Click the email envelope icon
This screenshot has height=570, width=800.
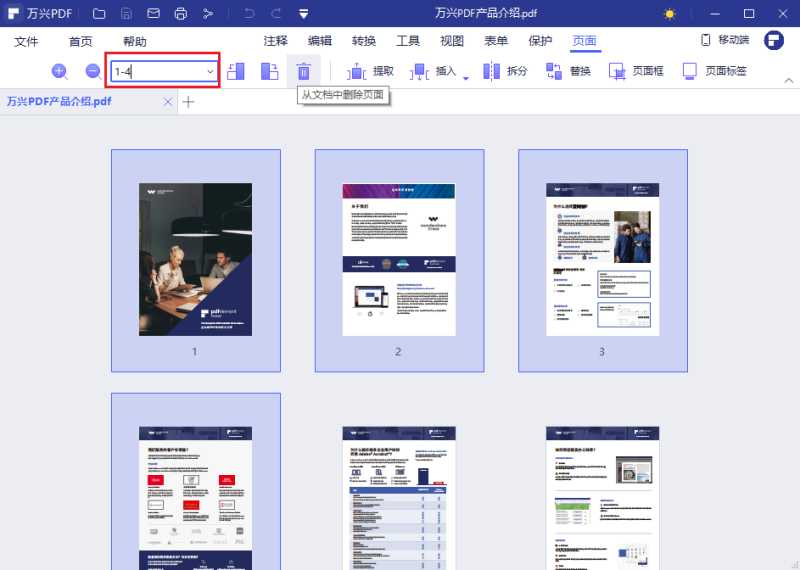point(153,14)
